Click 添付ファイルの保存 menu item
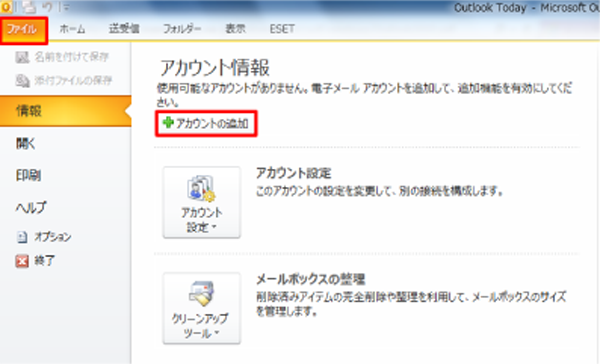 (x=65, y=80)
